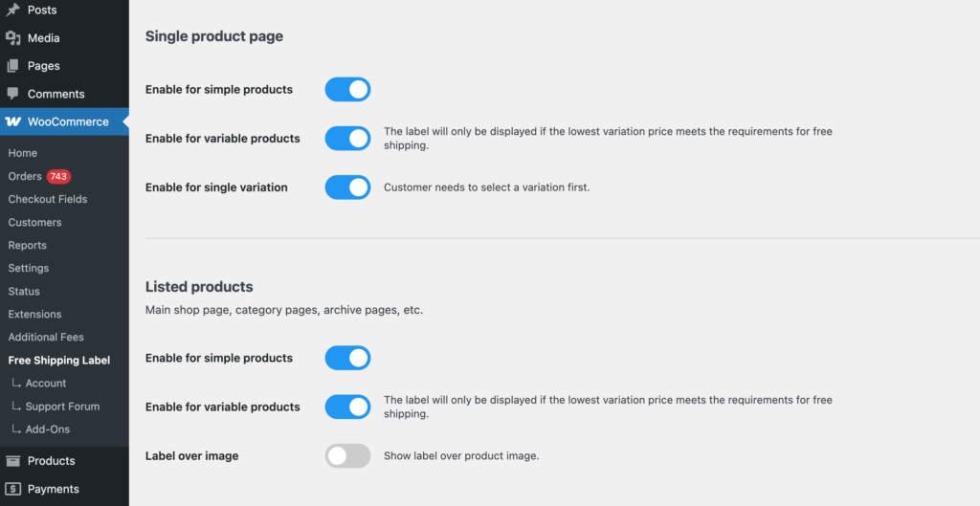Click the Media icon in sidebar

coord(13,38)
